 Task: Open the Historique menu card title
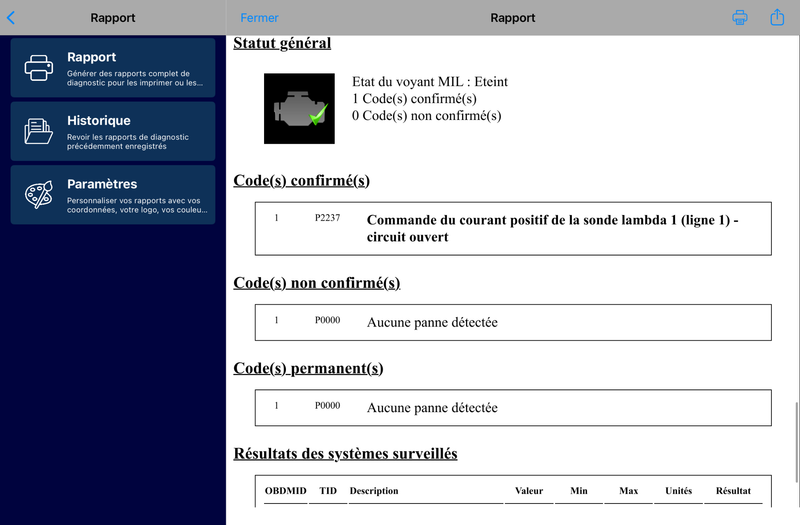click(99, 120)
